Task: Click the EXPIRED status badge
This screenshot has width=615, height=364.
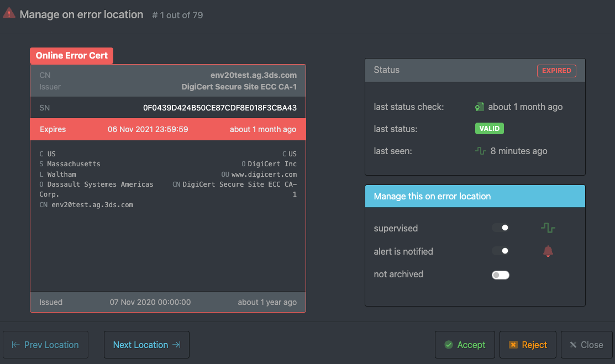Action: point(556,70)
